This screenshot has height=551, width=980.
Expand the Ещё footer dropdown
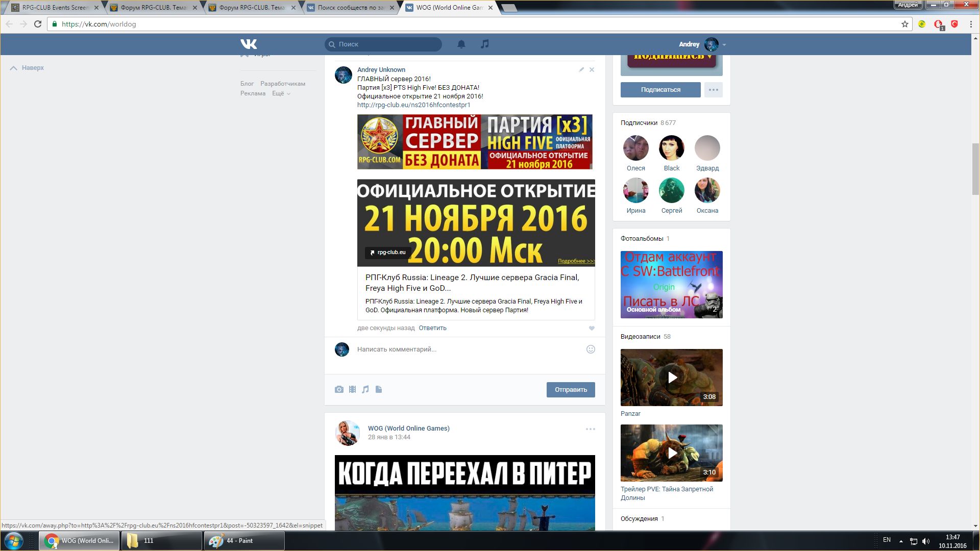[x=281, y=94]
